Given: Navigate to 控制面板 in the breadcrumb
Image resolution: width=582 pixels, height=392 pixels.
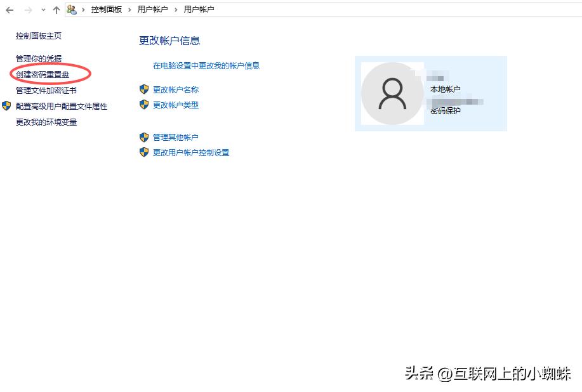Looking at the screenshot, I should 105,10.
